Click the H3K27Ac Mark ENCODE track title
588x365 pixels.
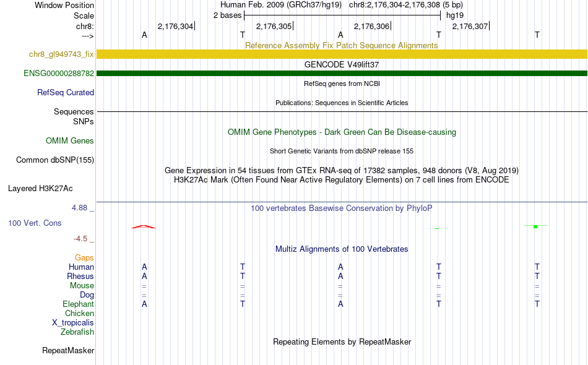tap(342, 180)
